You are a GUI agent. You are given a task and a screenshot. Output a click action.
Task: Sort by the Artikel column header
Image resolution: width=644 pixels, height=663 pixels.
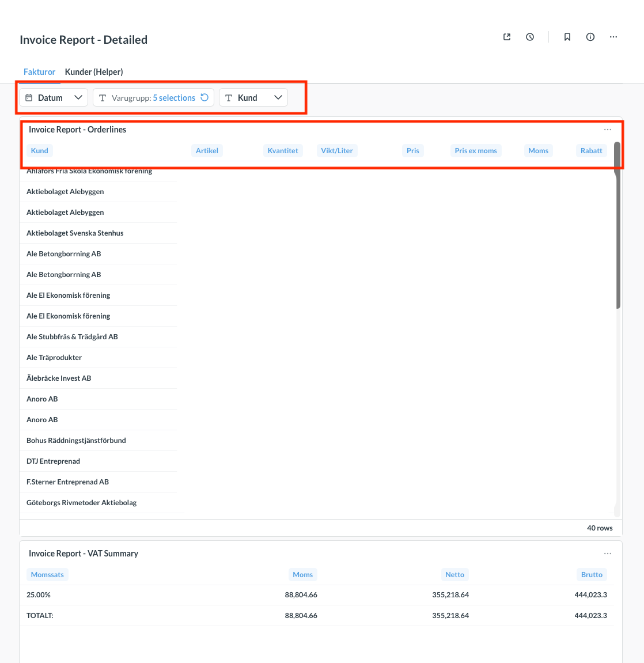pyautogui.click(x=207, y=151)
